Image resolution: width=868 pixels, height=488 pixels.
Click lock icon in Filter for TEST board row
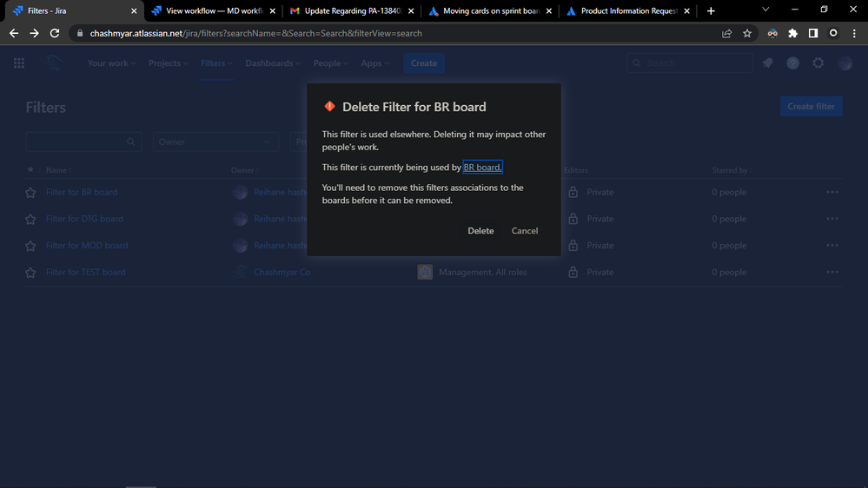[x=573, y=272]
